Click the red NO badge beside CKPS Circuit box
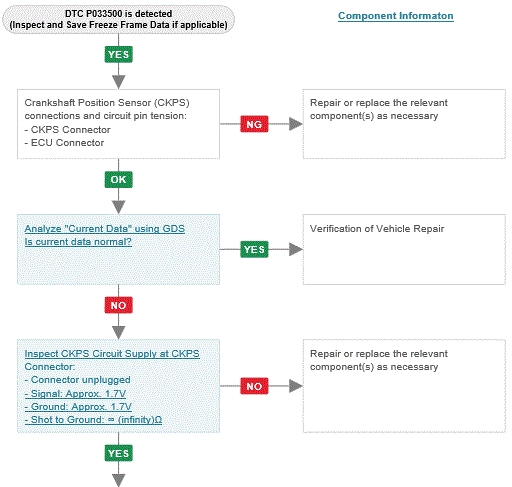This screenshot has width=512, height=487. point(254,386)
